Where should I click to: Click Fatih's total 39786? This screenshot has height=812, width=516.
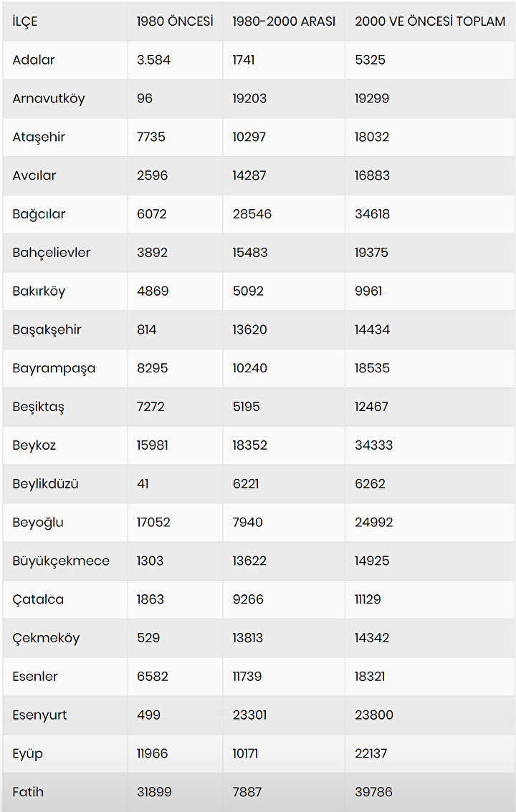click(373, 793)
